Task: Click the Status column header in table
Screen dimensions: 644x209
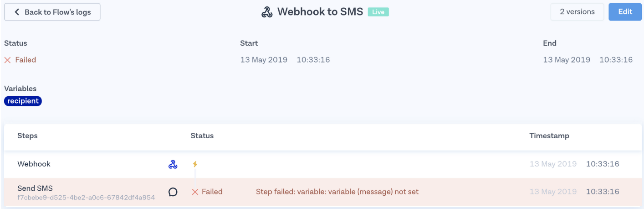Action: coord(202,136)
